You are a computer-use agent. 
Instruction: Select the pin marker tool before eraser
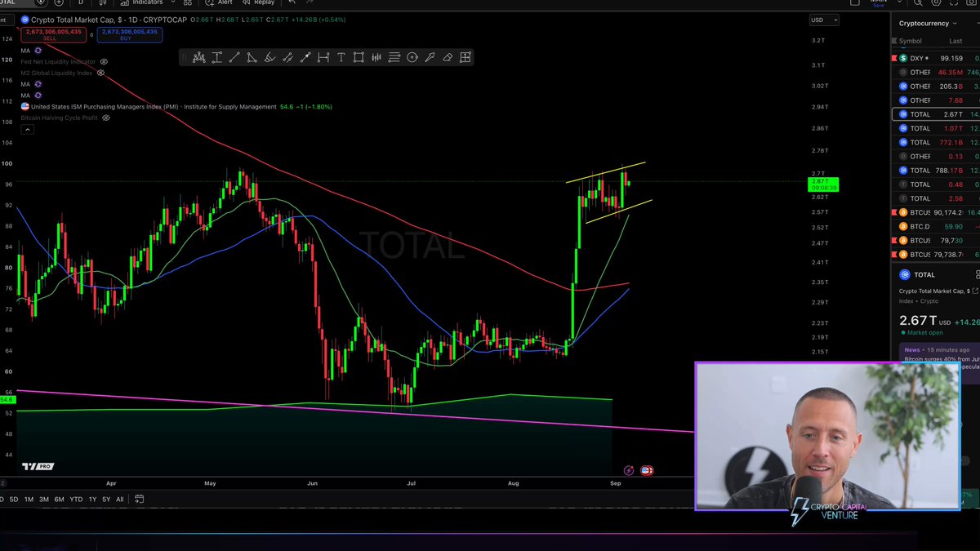point(430,57)
